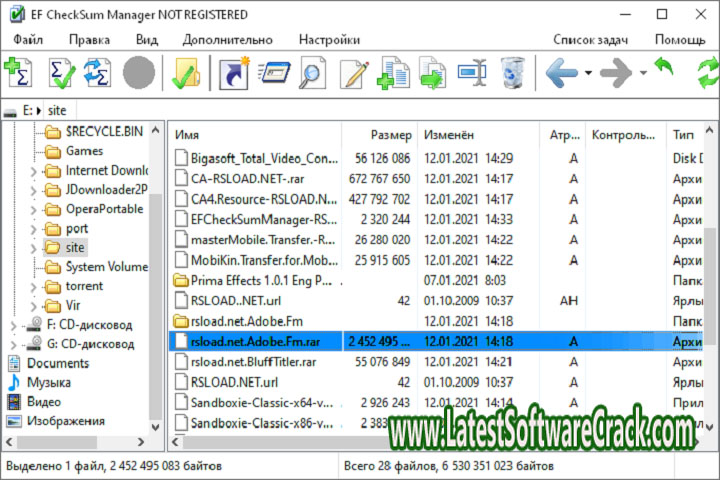Screen dimensions: 720x480
Task: Click the copy files icon with plus
Action: pyautogui.click(x=393, y=73)
